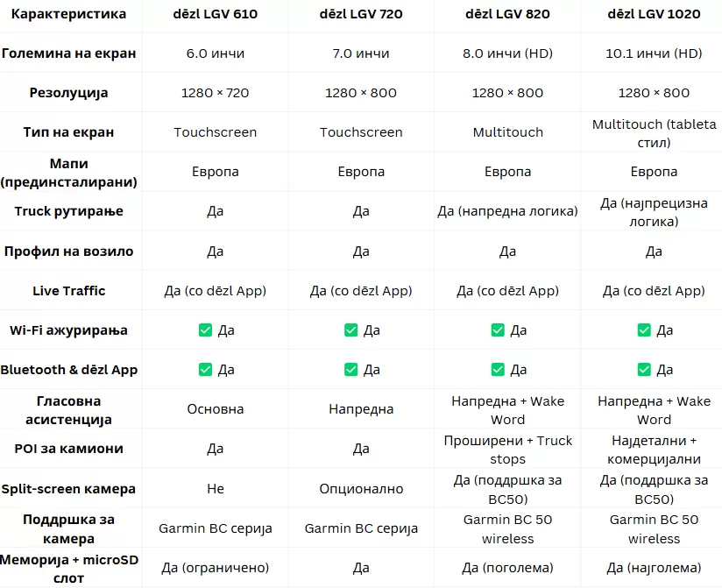Click the green checkmark for LGV 1020 Wi-Fi ажурирања
The height and width of the screenshot is (588, 722).
[644, 330]
